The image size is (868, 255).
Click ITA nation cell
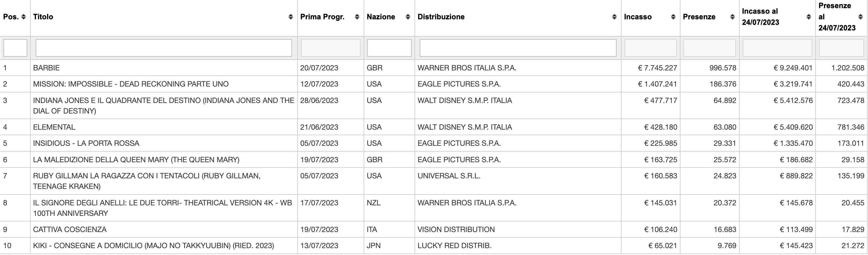click(x=372, y=230)
